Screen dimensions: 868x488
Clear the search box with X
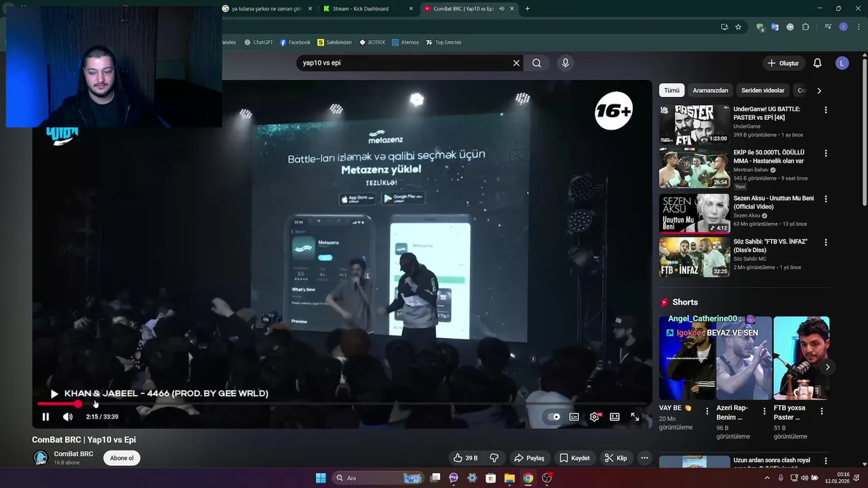pos(516,63)
